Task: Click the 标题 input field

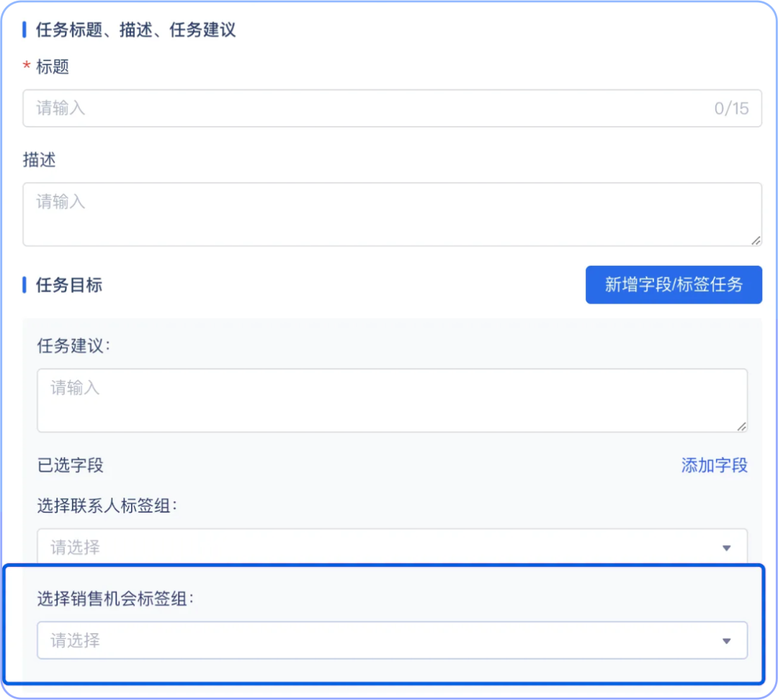Action: [392, 108]
